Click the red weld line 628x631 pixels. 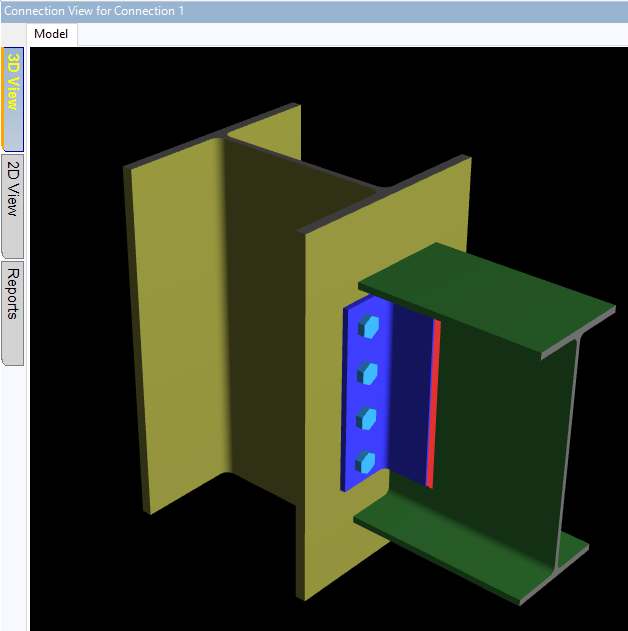point(433,402)
